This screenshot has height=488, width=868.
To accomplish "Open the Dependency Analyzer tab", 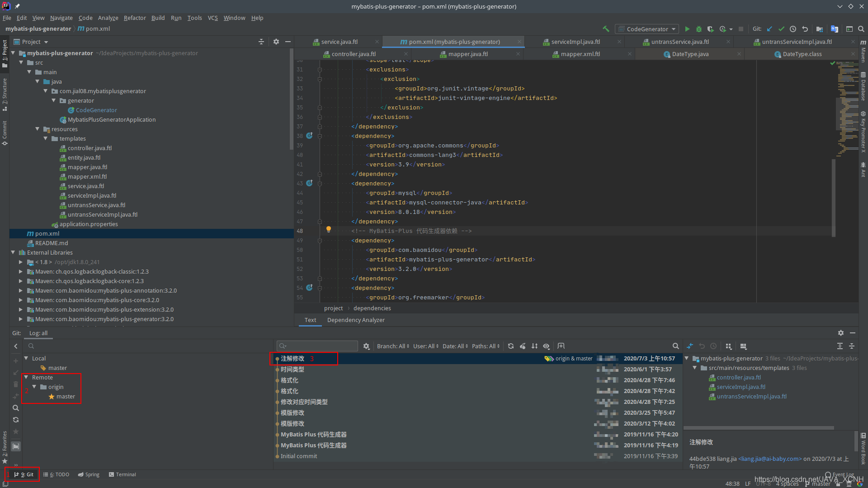I will 356,320.
